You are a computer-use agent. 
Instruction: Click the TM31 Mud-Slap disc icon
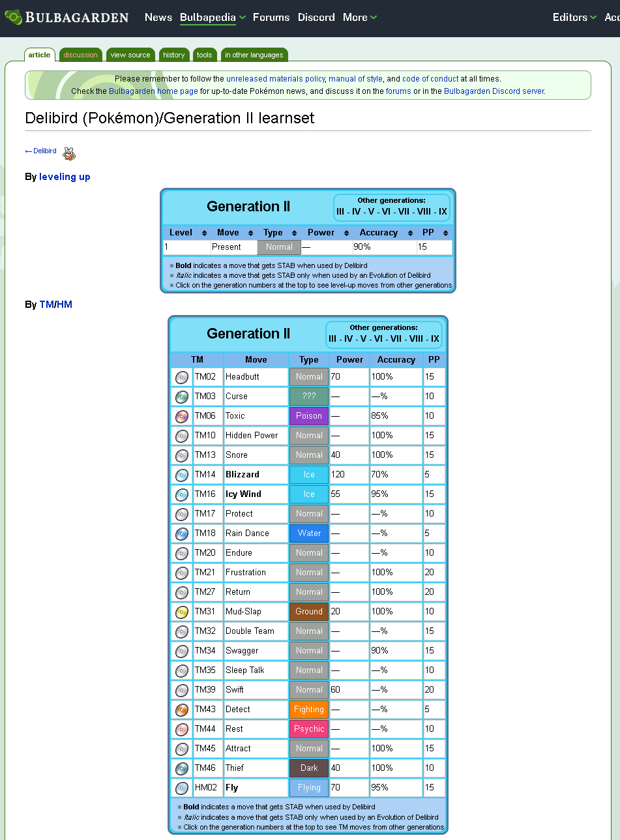(182, 612)
